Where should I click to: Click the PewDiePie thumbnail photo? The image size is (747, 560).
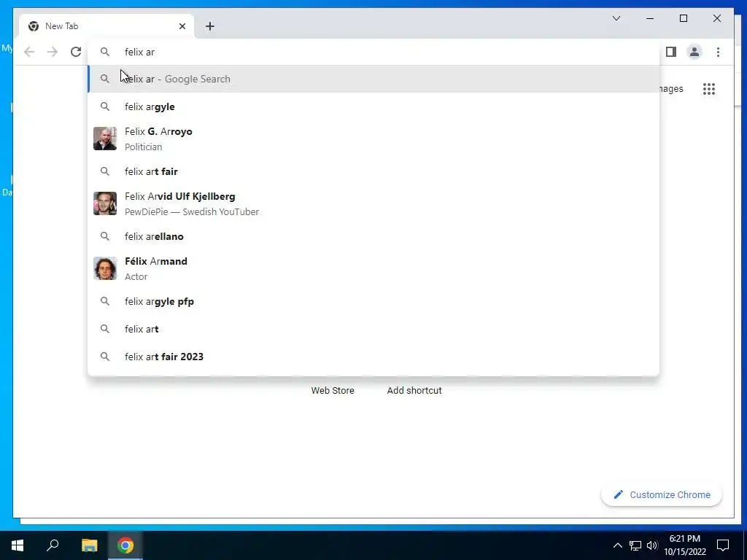tap(105, 203)
